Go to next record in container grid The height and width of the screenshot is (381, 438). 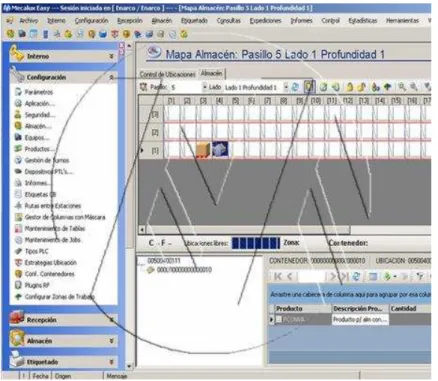pos(332,276)
